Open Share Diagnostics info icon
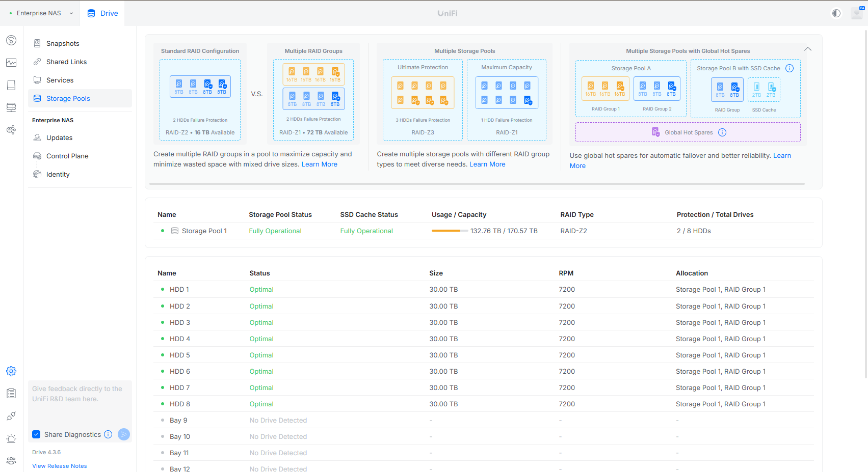This screenshot has height=472, width=868. [x=108, y=434]
